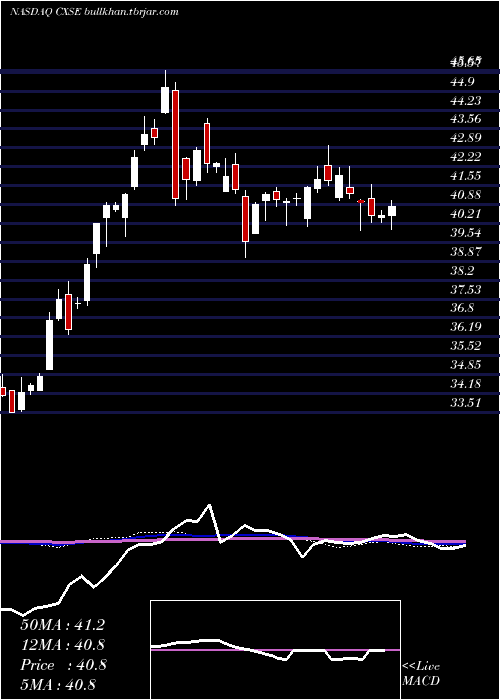Click the 40.21 price label

pyautogui.click(x=466, y=214)
